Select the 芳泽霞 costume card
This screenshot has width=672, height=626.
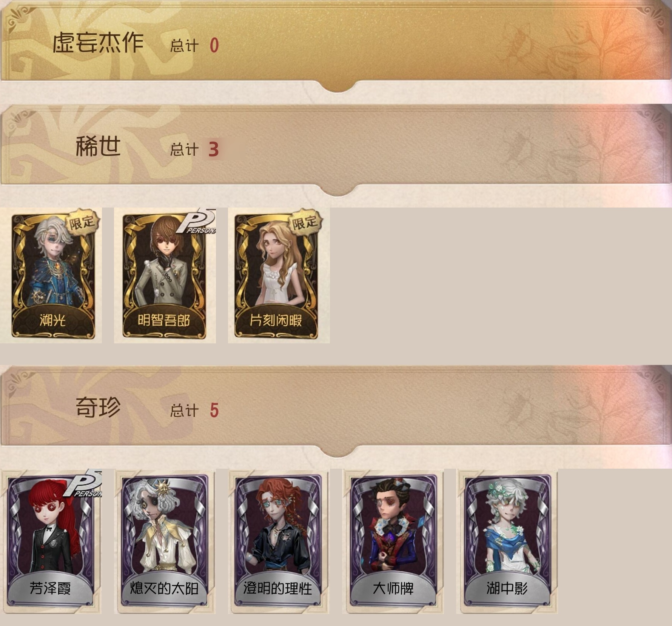click(x=51, y=541)
